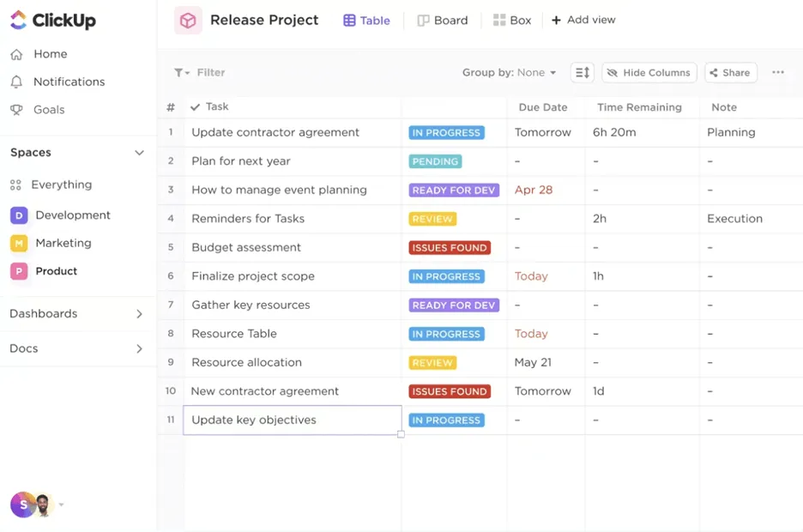The height and width of the screenshot is (532, 803).
Task: Switch to the Table view tab
Action: [x=366, y=21]
